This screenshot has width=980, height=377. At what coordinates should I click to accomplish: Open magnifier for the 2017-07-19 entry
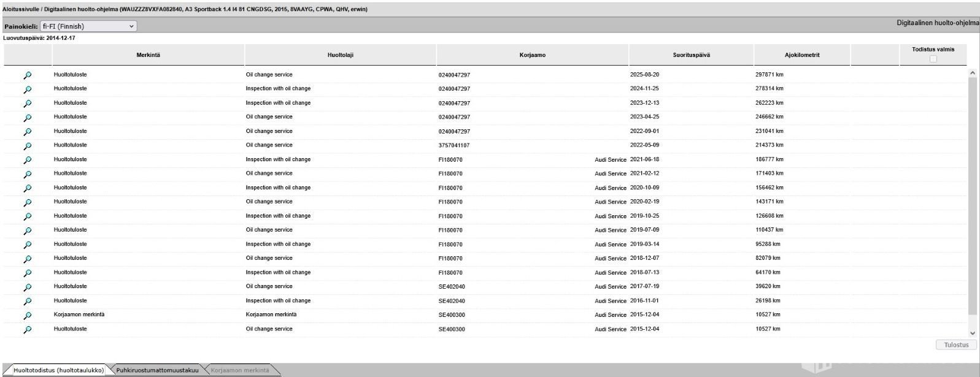tap(28, 287)
